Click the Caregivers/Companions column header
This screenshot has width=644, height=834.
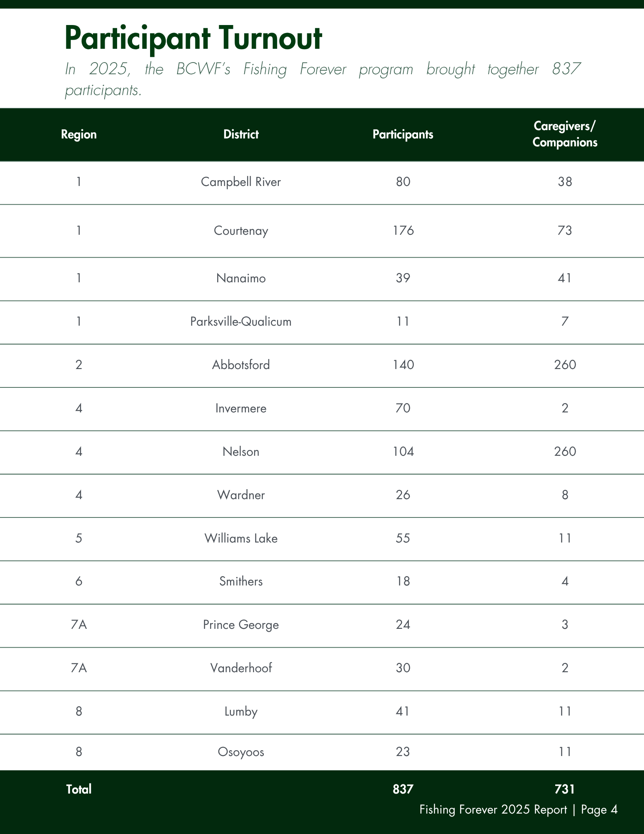(565, 134)
